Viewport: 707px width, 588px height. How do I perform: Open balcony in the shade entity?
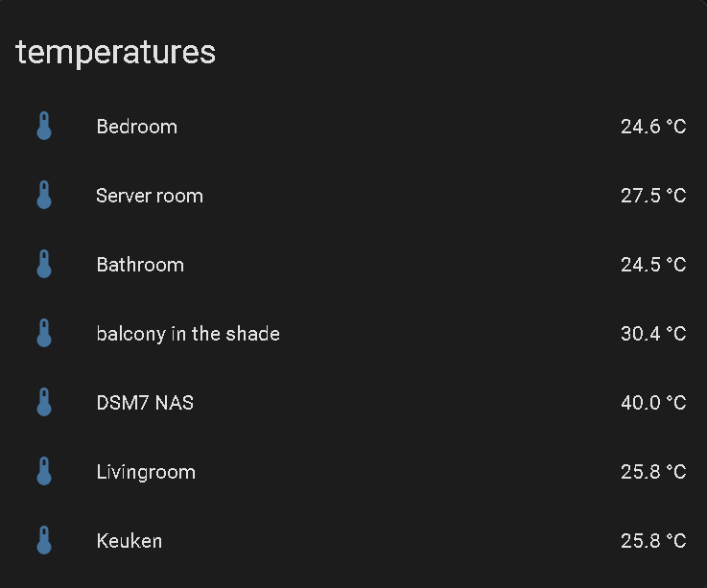[188, 334]
